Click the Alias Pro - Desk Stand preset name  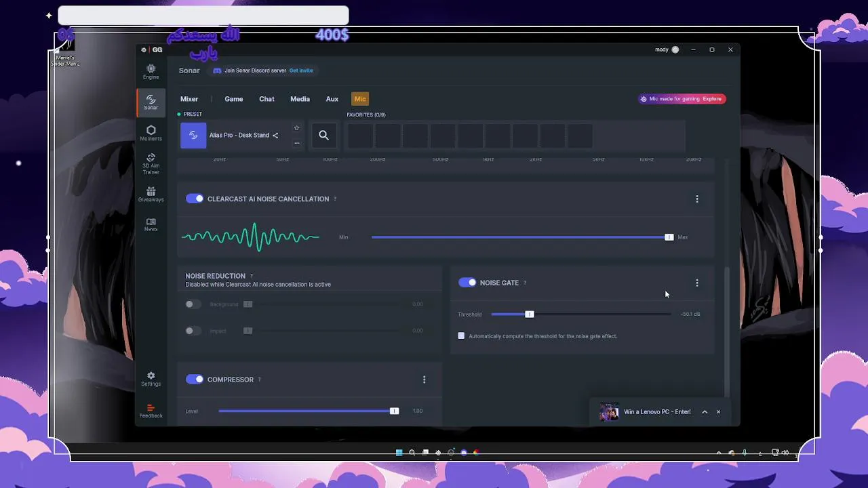coord(239,136)
